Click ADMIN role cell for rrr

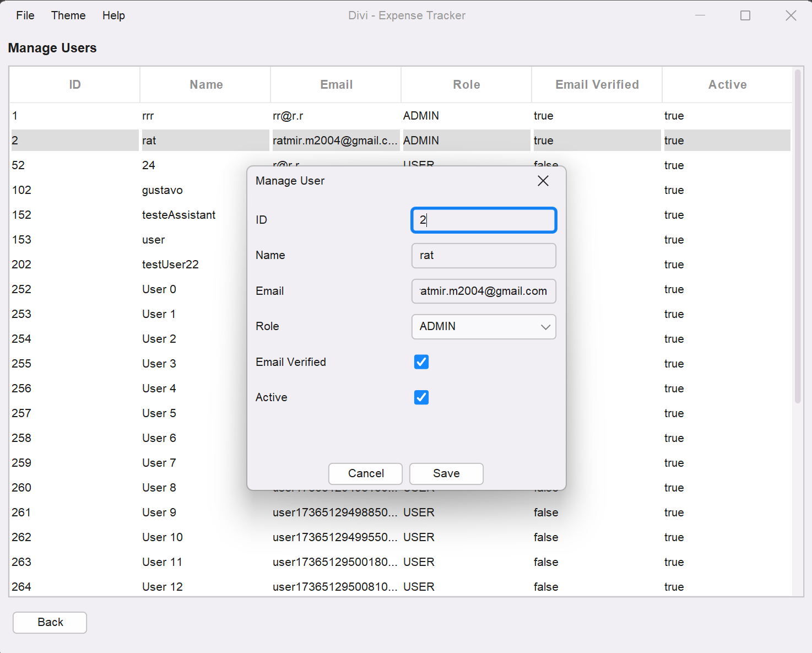(467, 116)
